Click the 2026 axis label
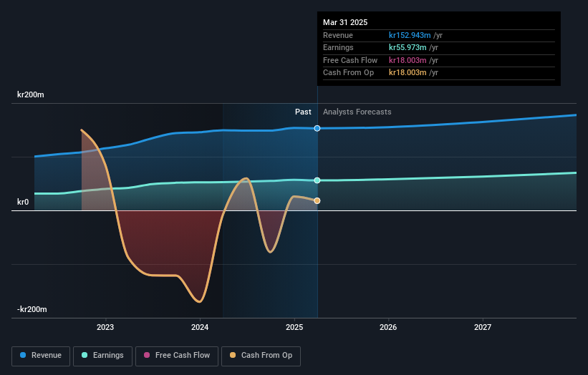 point(388,328)
